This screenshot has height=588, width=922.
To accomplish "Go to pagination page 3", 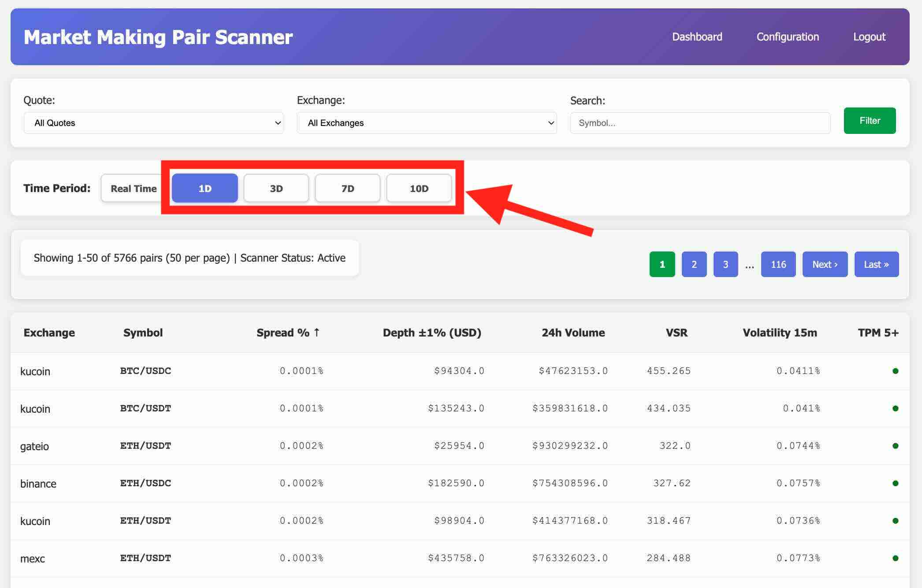I will pyautogui.click(x=725, y=264).
